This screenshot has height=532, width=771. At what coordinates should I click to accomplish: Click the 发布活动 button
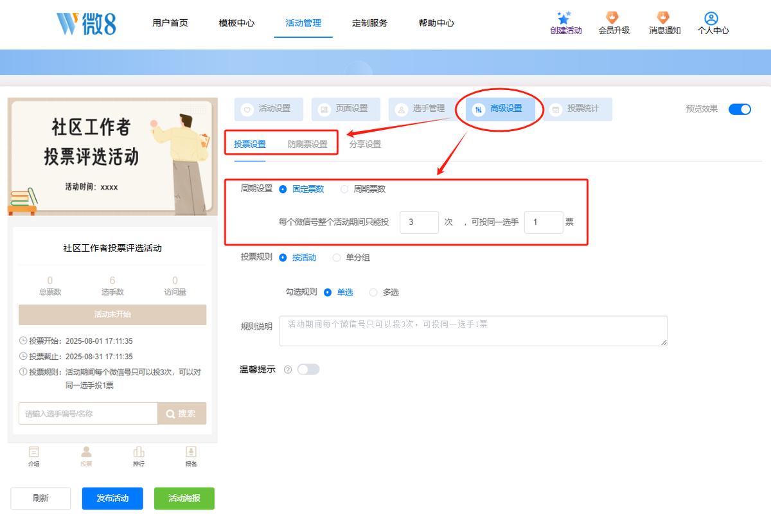coord(112,499)
